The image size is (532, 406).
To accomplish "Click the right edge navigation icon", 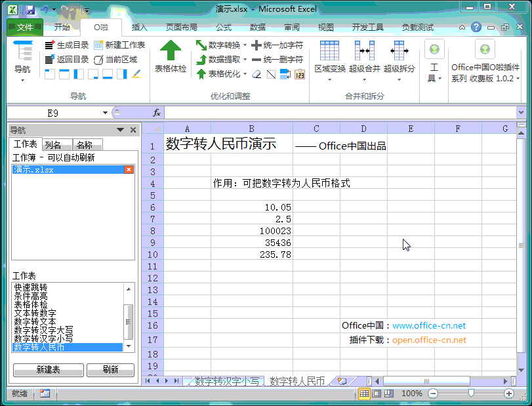I will click(x=122, y=74).
